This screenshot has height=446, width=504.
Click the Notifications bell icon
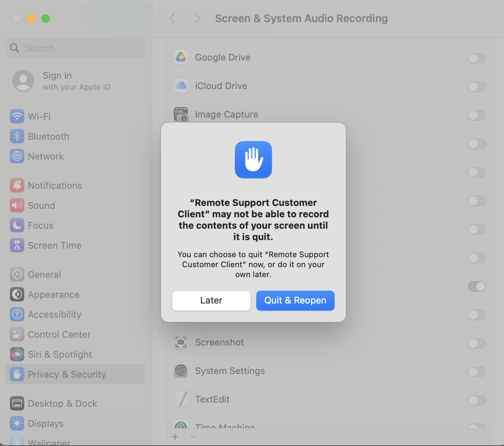(17, 186)
